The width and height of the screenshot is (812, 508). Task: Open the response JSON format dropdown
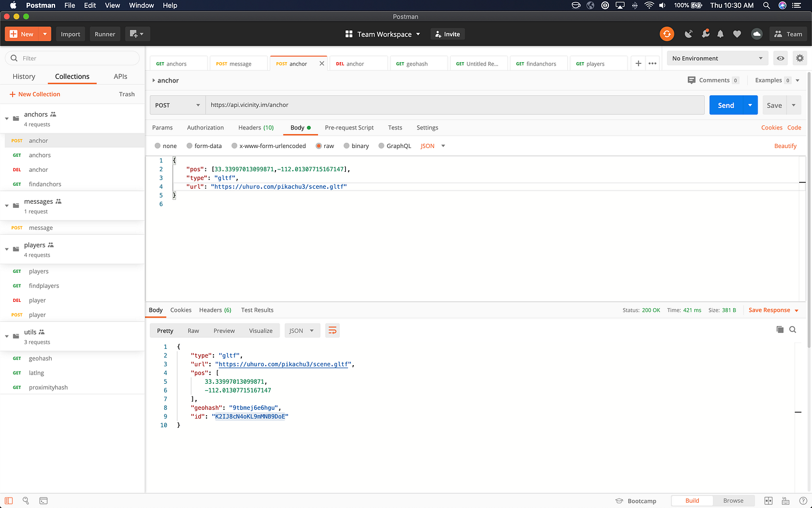coord(302,331)
